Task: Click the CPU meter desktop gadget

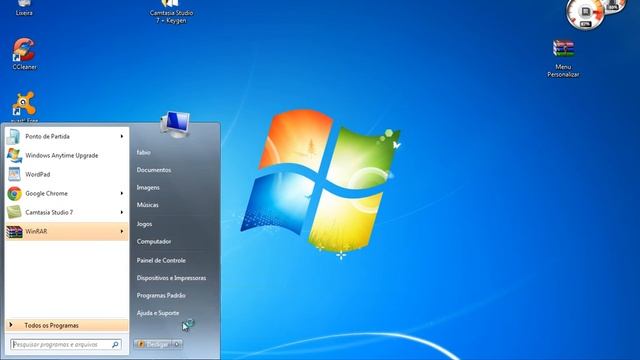Action: click(x=586, y=13)
